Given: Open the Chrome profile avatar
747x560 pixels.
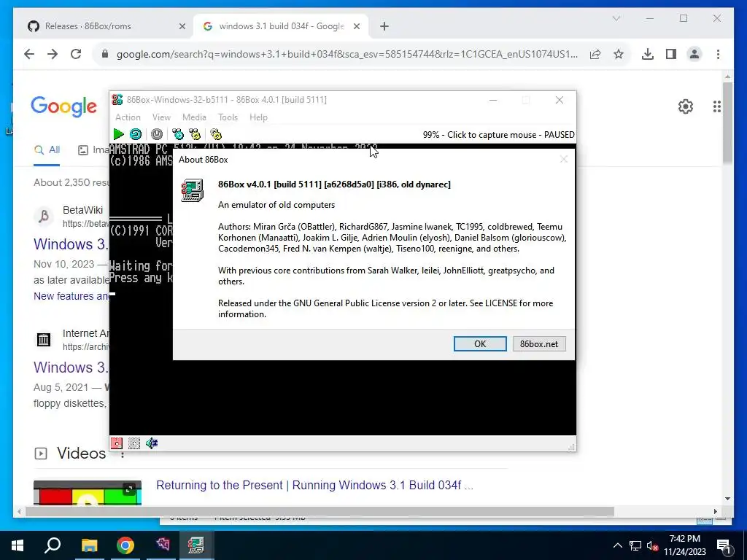Looking at the screenshot, I should click(694, 54).
